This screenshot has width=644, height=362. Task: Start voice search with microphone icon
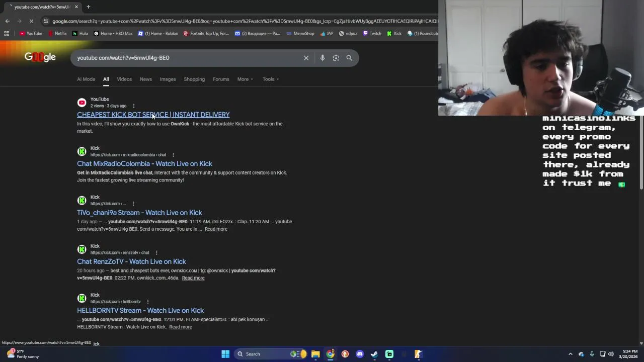(323, 58)
